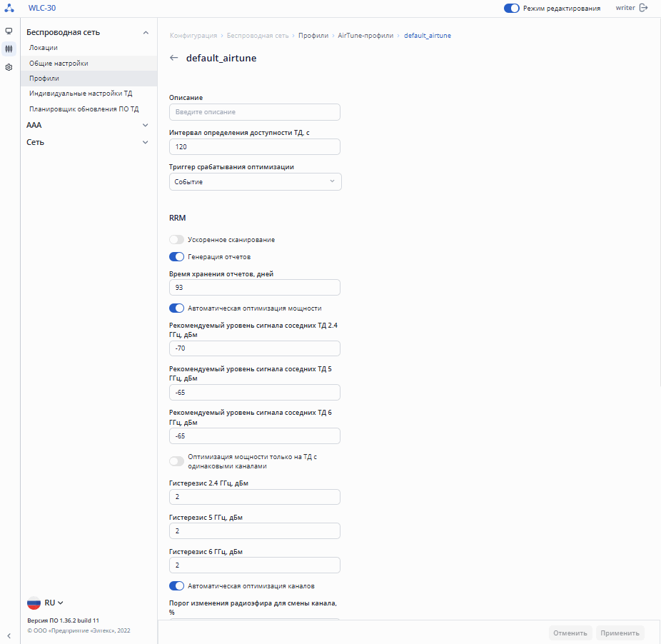Click the Russian flag language icon
661x644 pixels.
click(34, 603)
